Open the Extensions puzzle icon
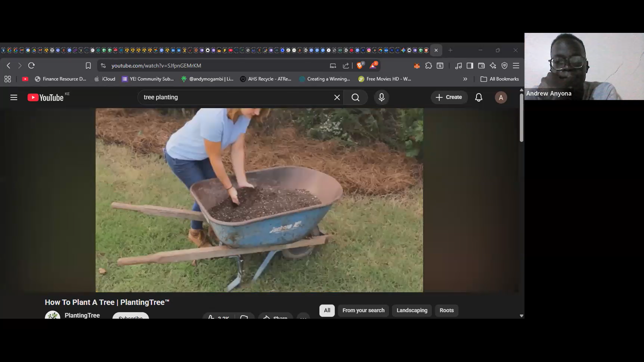644x362 pixels. click(428, 66)
